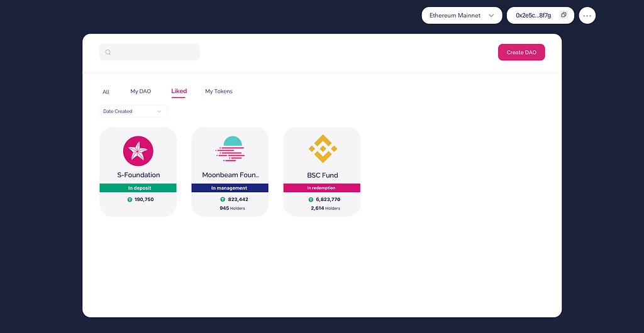Click the S-Foundation starfish logo
Viewport: 644px width, 333px height.
(x=138, y=151)
